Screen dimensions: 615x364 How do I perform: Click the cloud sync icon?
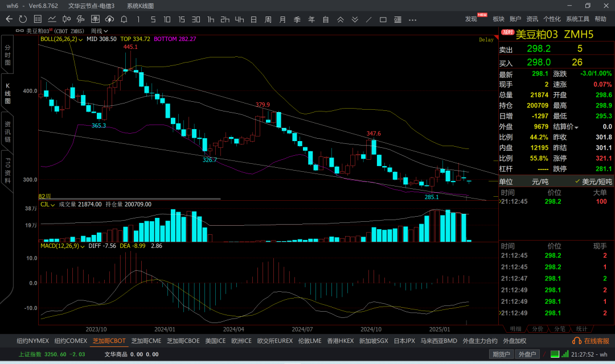point(109,19)
